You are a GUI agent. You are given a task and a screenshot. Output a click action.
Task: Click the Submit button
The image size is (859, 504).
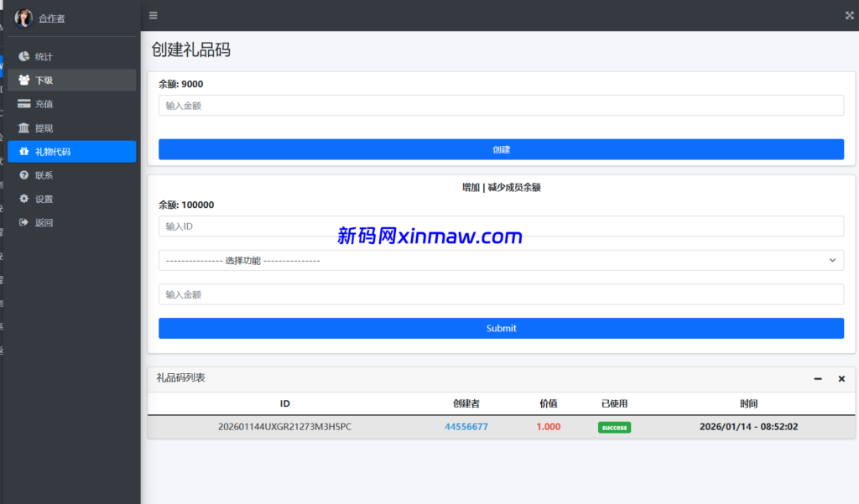click(x=501, y=328)
